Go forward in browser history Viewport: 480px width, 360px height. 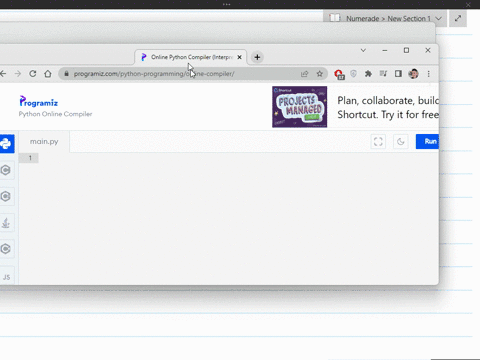[x=18, y=74]
